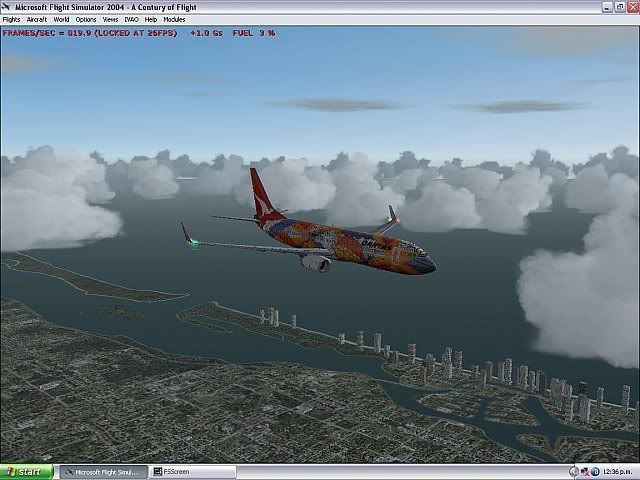640x480 pixels.
Task: Restore down the Flight Simulator window
Action: pos(618,6)
